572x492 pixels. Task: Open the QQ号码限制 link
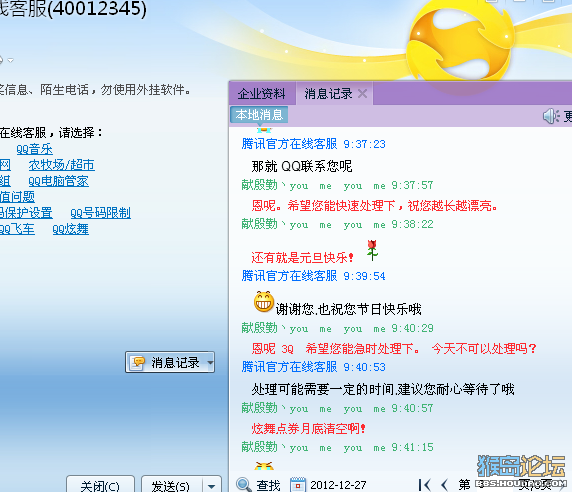pyautogui.click(x=100, y=213)
